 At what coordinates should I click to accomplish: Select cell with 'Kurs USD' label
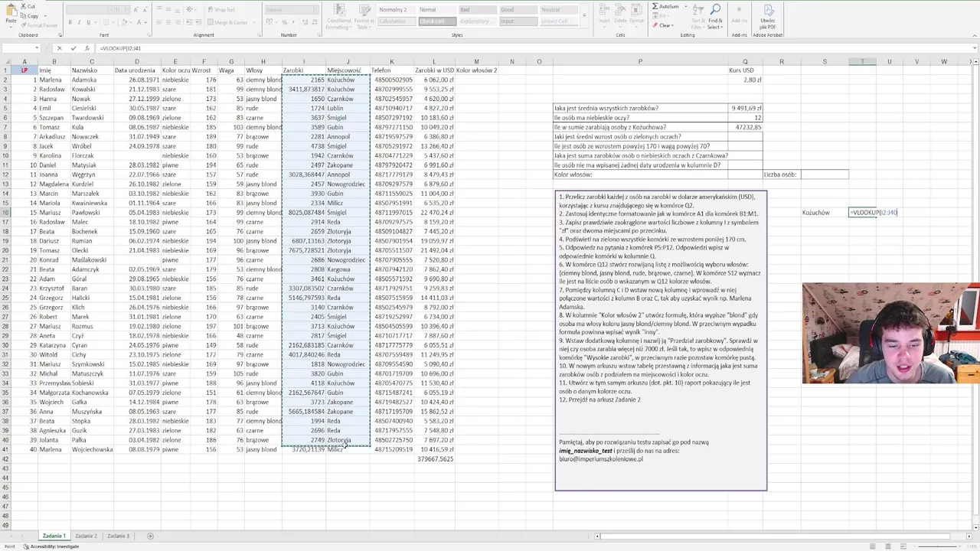[744, 70]
